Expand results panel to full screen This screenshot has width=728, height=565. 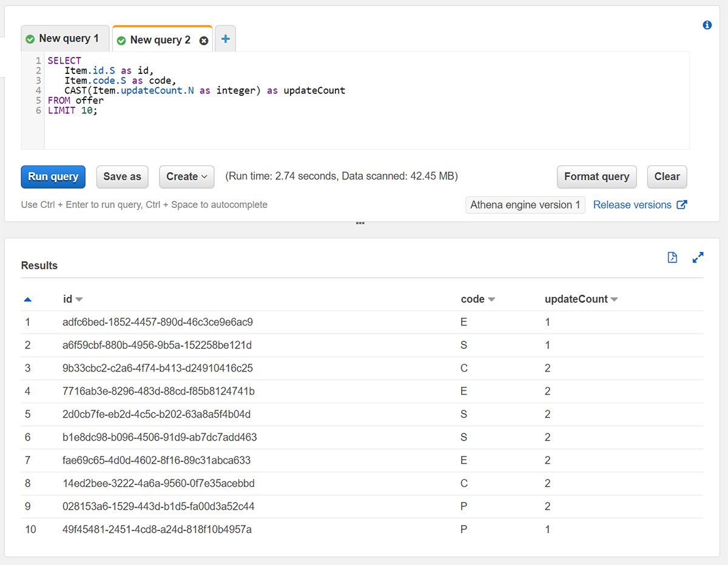click(698, 258)
